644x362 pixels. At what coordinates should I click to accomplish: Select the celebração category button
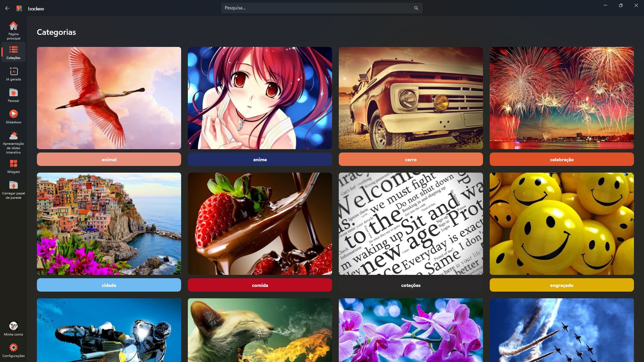click(562, 160)
